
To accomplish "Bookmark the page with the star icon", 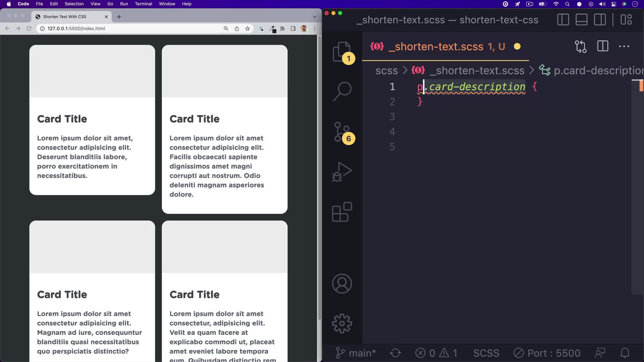I will tap(248, 28).
